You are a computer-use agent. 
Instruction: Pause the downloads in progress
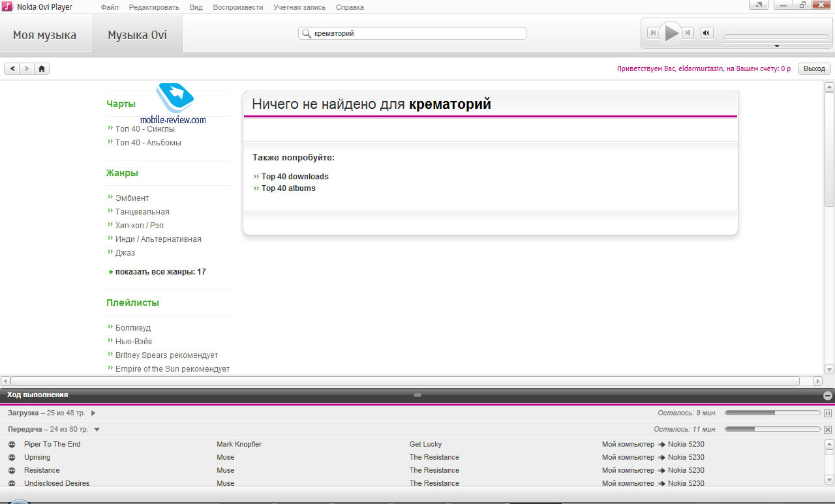pyautogui.click(x=828, y=413)
